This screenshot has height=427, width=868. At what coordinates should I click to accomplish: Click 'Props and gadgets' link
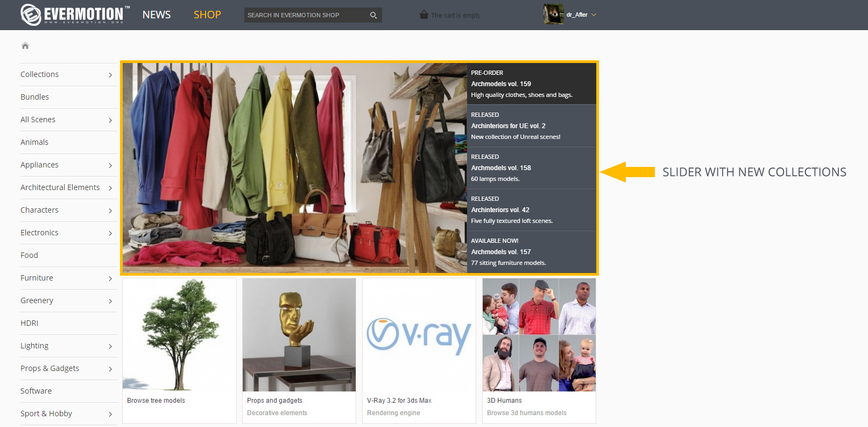(x=274, y=401)
